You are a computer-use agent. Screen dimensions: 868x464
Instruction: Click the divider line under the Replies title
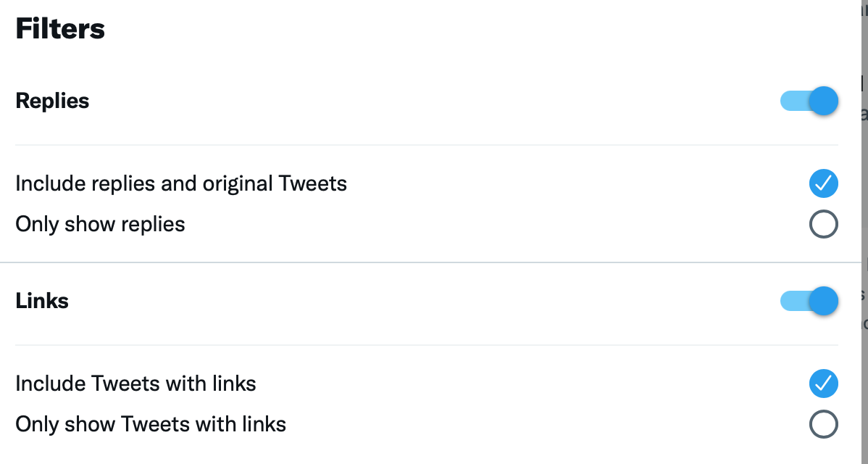click(x=426, y=145)
